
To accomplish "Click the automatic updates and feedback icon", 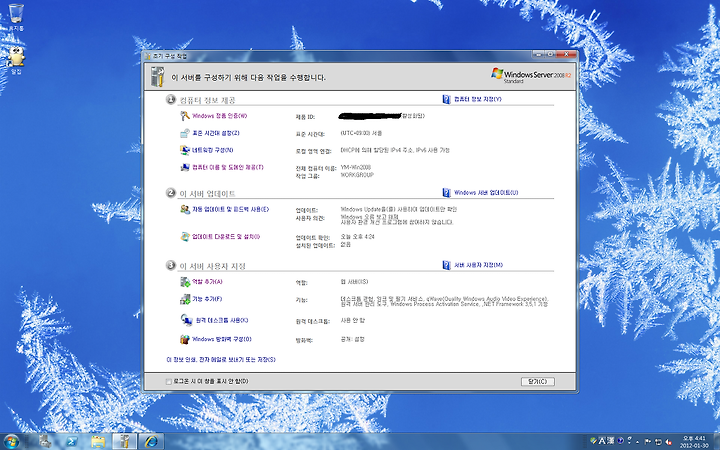I will click(185, 209).
